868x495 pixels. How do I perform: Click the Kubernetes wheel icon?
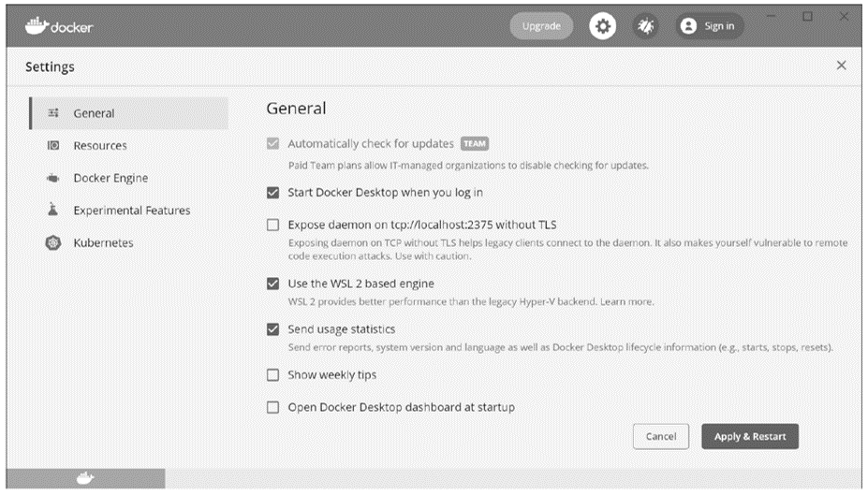click(x=53, y=242)
